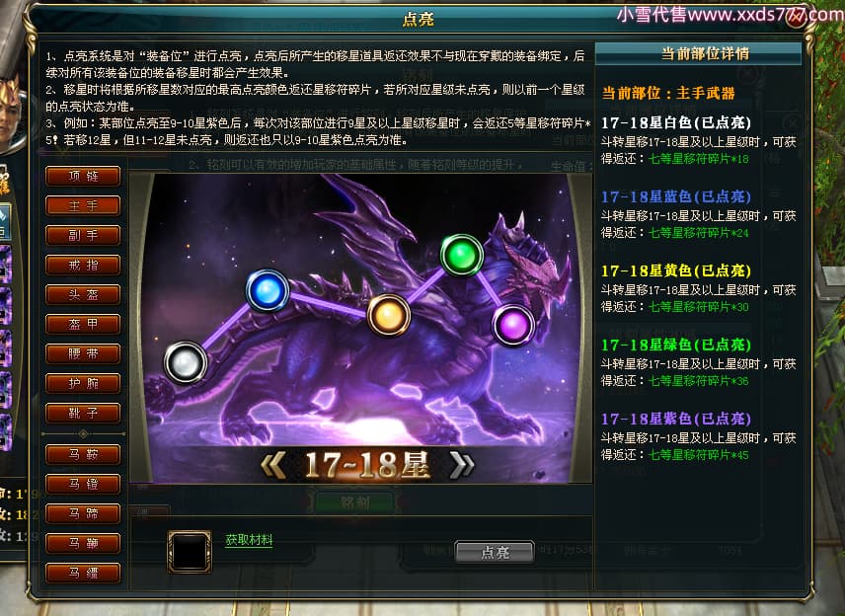Click the empty material slot
Screen dimensions: 845x616
click(190, 552)
